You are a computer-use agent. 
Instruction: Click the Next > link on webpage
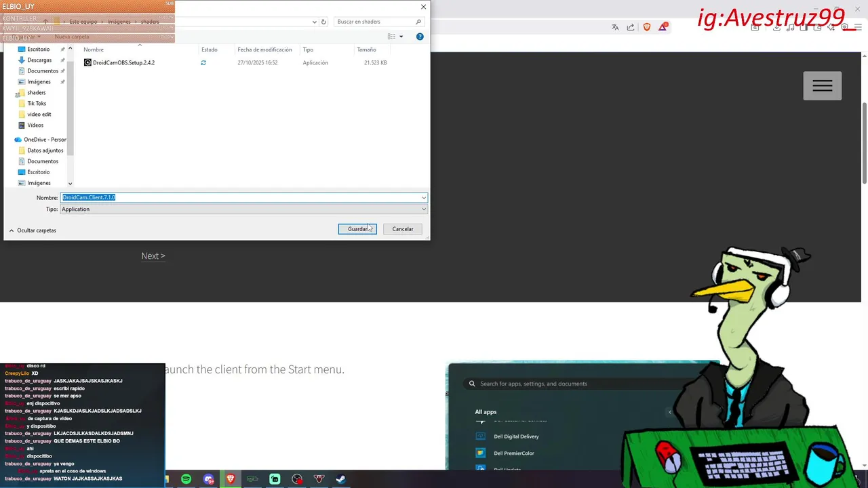point(153,256)
